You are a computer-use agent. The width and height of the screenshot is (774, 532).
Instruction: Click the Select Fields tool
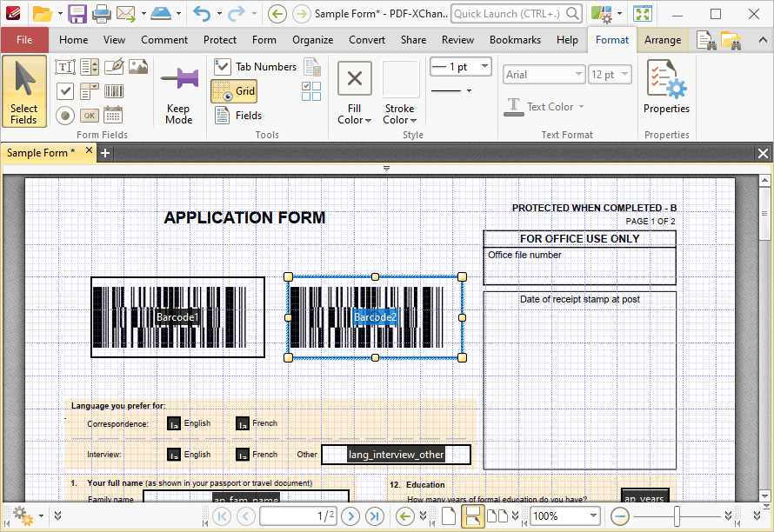coord(24,92)
